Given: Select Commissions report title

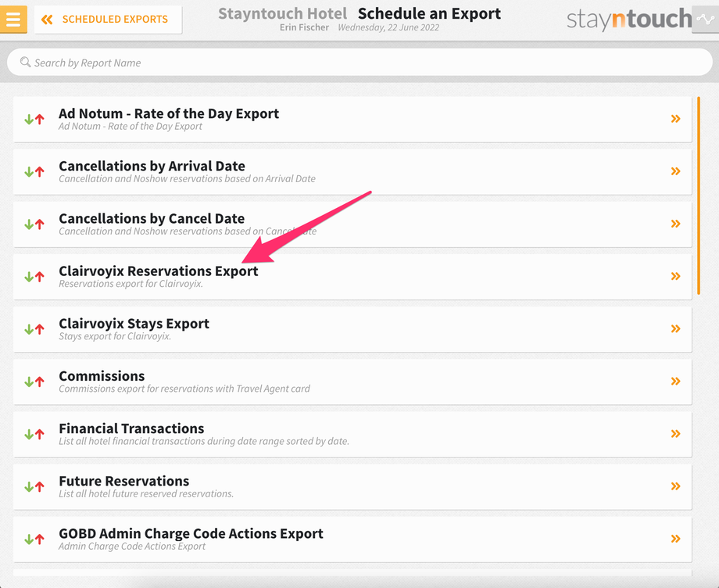Looking at the screenshot, I should [102, 375].
